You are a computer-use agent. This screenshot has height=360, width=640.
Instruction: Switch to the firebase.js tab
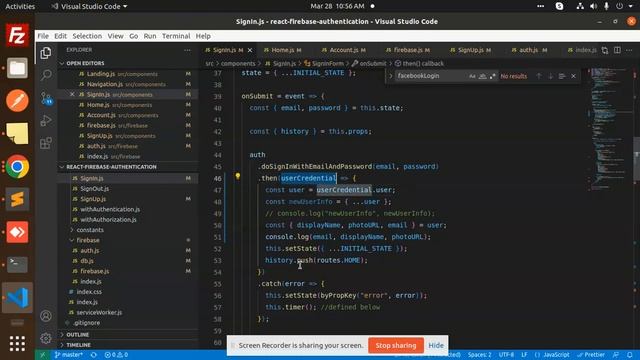click(x=408, y=50)
